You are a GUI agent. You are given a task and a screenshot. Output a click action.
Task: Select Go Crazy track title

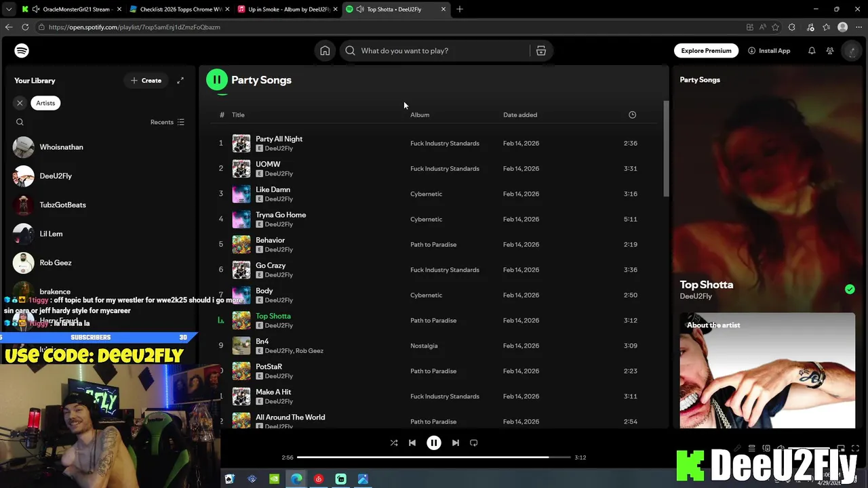[x=271, y=266]
